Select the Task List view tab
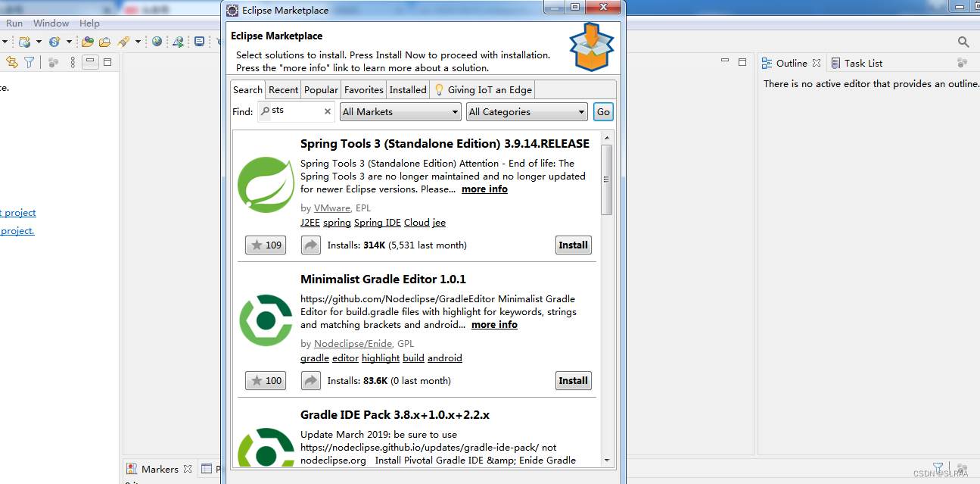 [x=857, y=63]
